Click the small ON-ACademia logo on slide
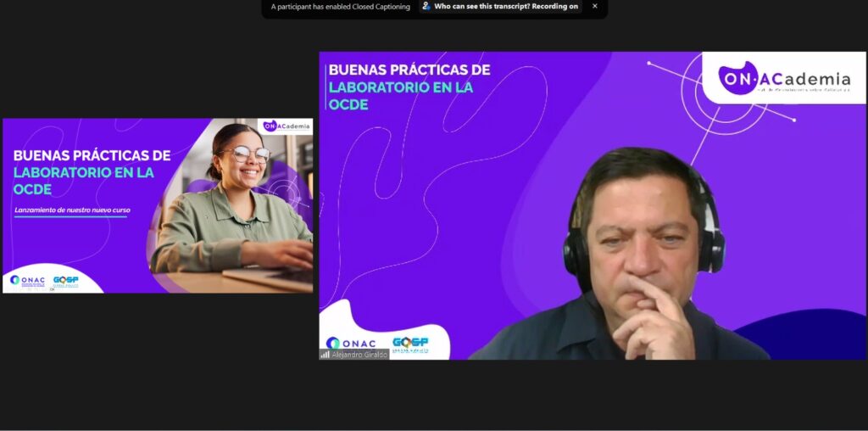The width and height of the screenshot is (868, 431). pos(286,126)
